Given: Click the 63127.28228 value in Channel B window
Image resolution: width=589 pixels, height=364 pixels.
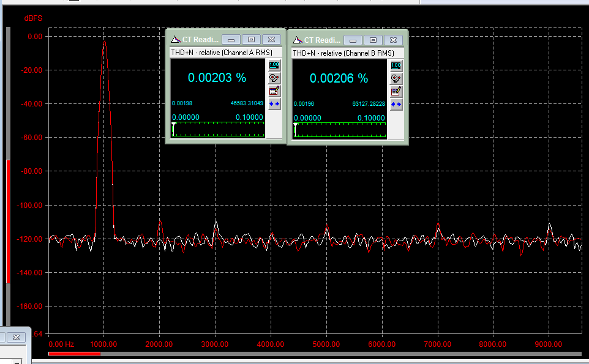Looking at the screenshot, I should [x=369, y=104].
